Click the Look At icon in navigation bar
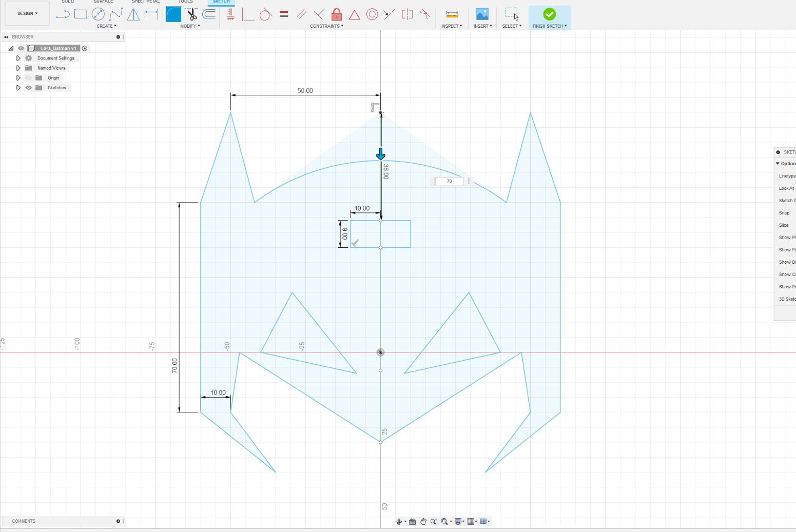 [x=412, y=521]
